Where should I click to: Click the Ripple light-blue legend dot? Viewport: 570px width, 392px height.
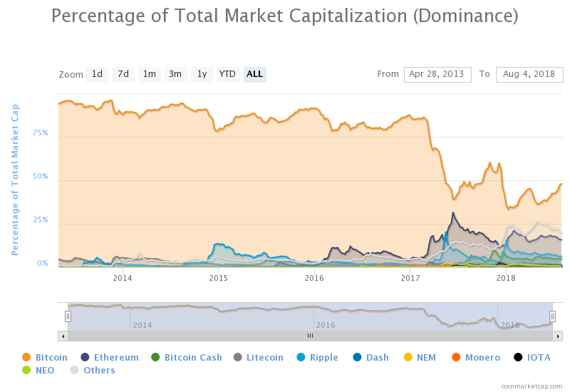click(x=301, y=357)
